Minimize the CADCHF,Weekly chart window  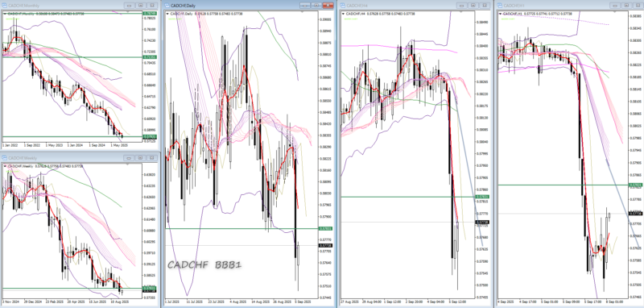click(130, 158)
